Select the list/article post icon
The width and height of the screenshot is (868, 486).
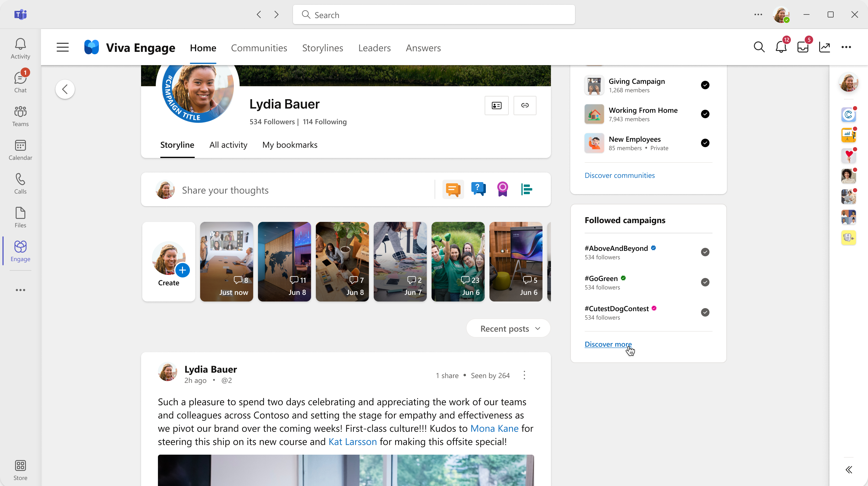tap(527, 190)
